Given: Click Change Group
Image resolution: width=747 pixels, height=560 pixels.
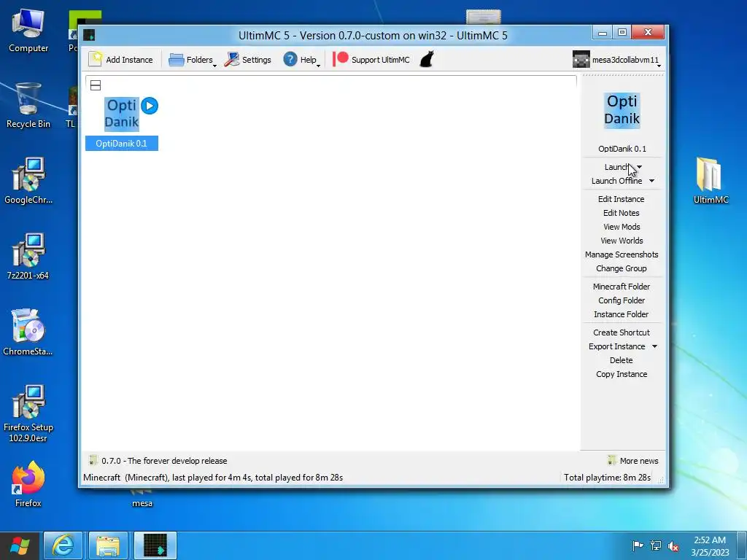Looking at the screenshot, I should point(622,268).
